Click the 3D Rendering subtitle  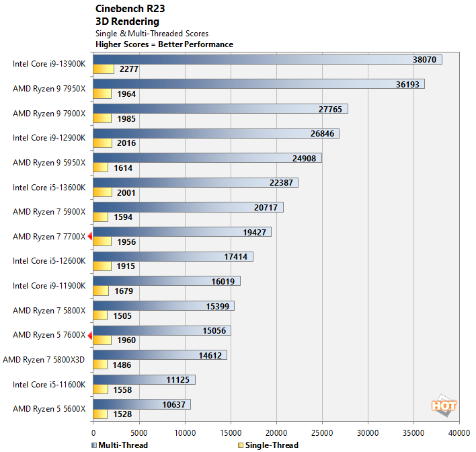[127, 22]
